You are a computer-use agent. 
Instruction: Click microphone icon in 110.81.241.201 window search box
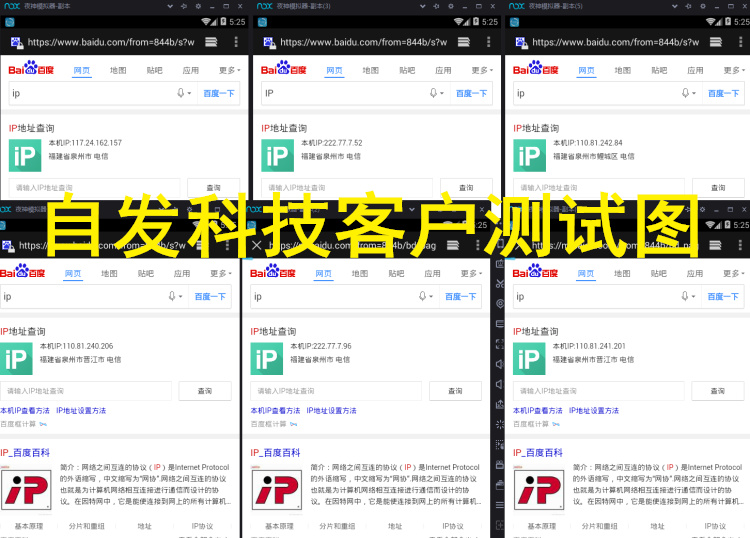(x=685, y=296)
